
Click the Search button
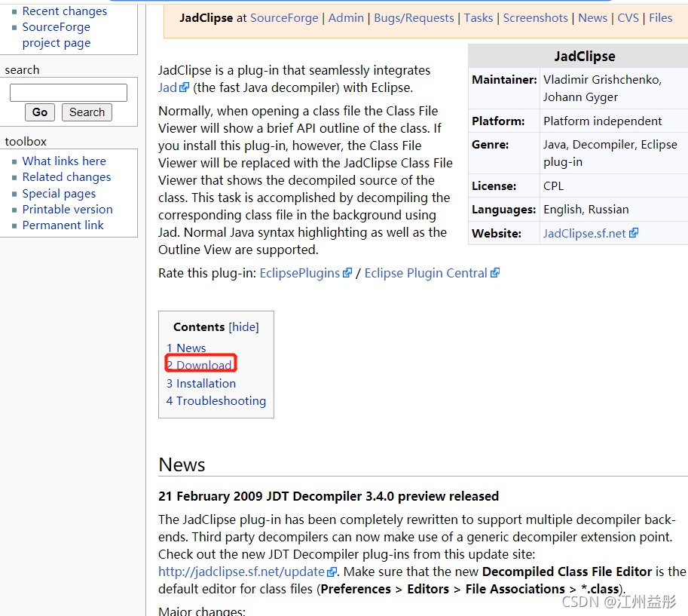pyautogui.click(x=87, y=112)
